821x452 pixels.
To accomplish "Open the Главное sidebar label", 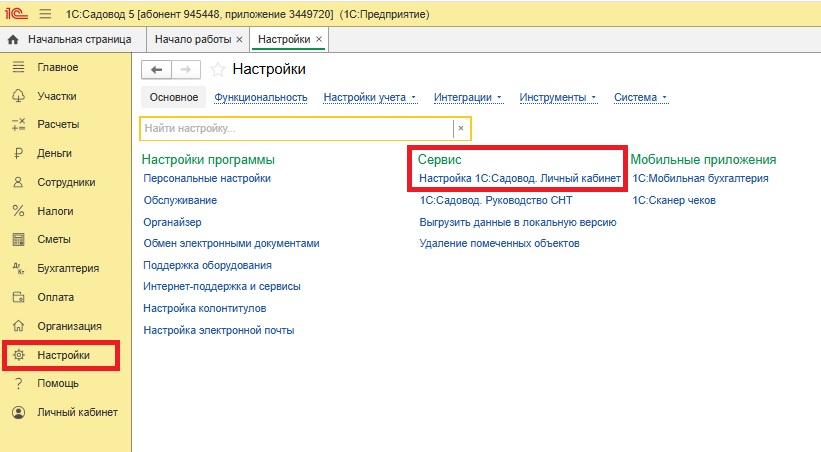I will [x=58, y=67].
